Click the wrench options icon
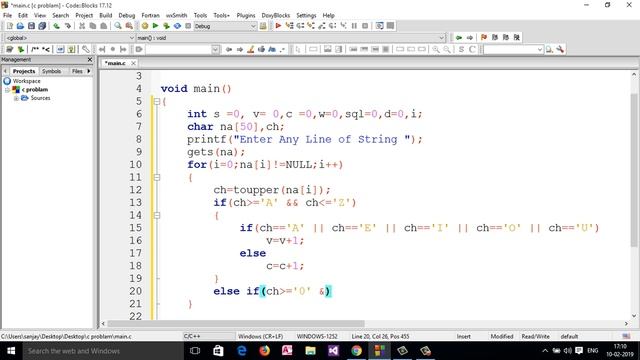 pos(560,49)
